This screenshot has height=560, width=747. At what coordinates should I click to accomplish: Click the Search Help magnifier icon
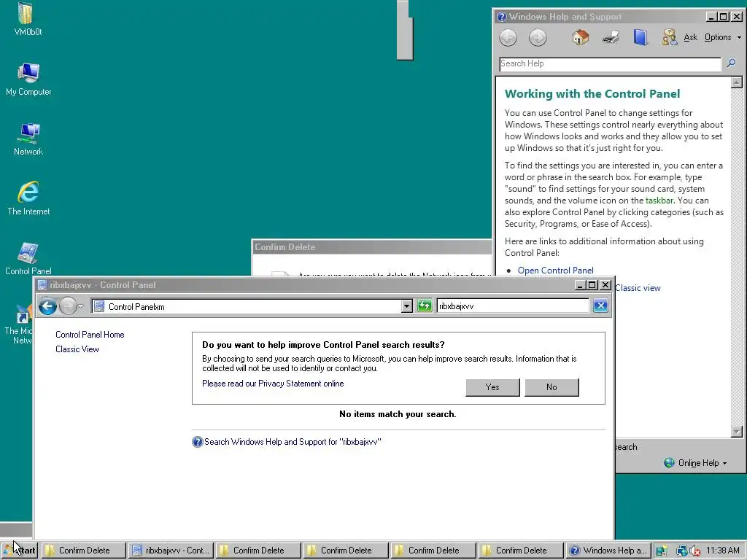tap(731, 63)
